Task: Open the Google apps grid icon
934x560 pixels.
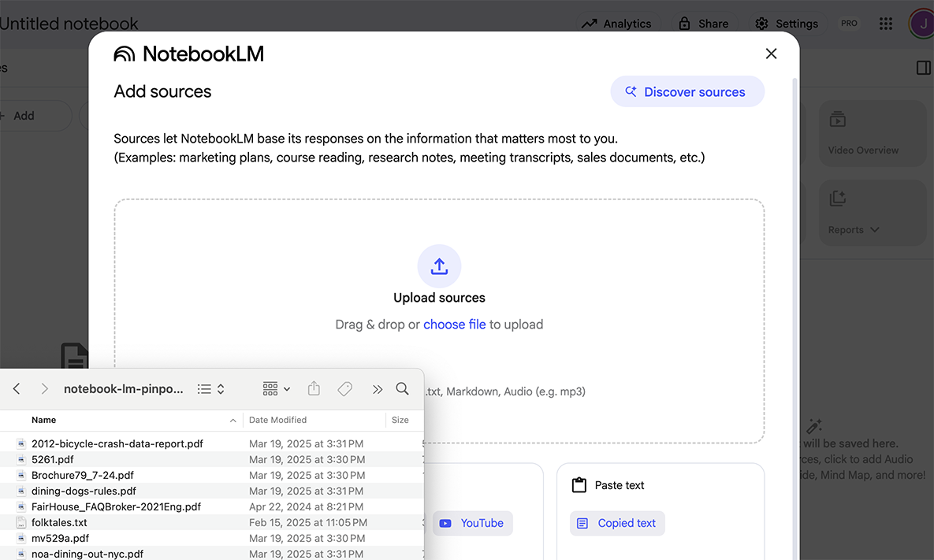Action: 886,24
